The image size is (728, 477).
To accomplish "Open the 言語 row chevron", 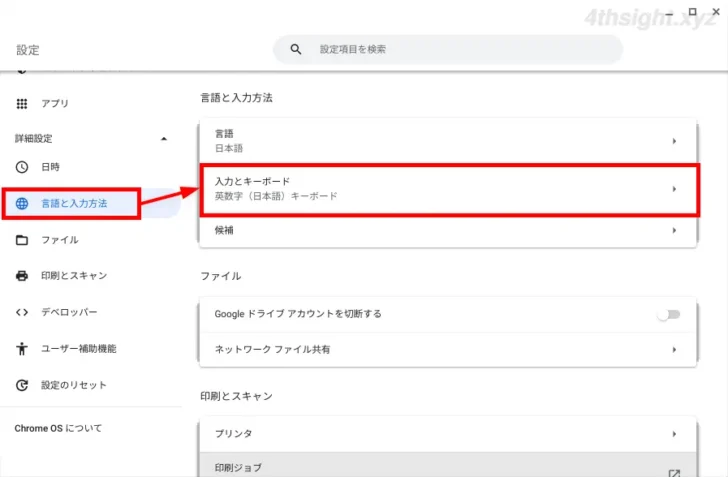I will [674, 141].
